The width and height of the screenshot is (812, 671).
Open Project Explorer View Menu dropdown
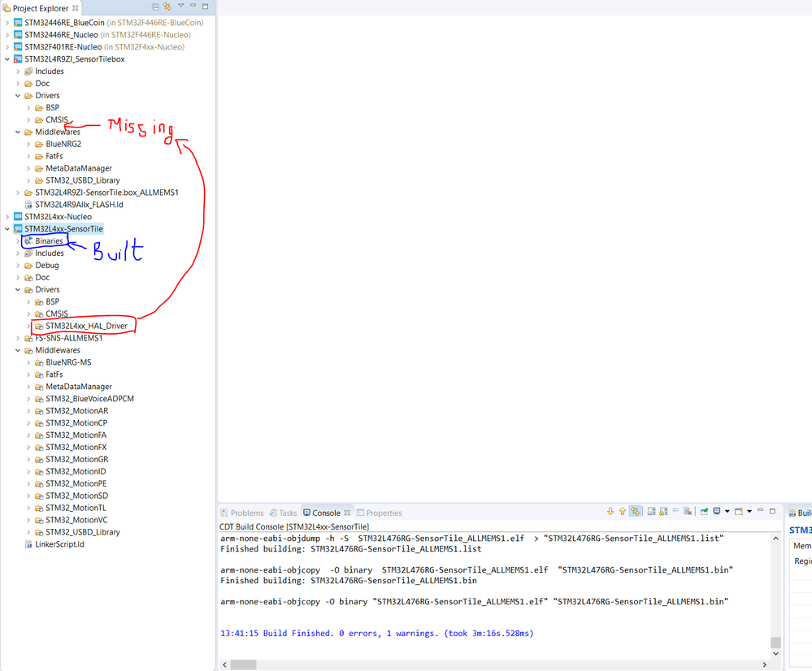(180, 6)
